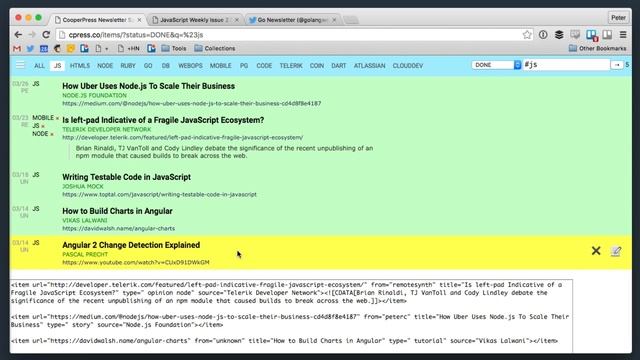Select the DB category filter
Viewport: 640px width, 360px height.
[x=165, y=66]
